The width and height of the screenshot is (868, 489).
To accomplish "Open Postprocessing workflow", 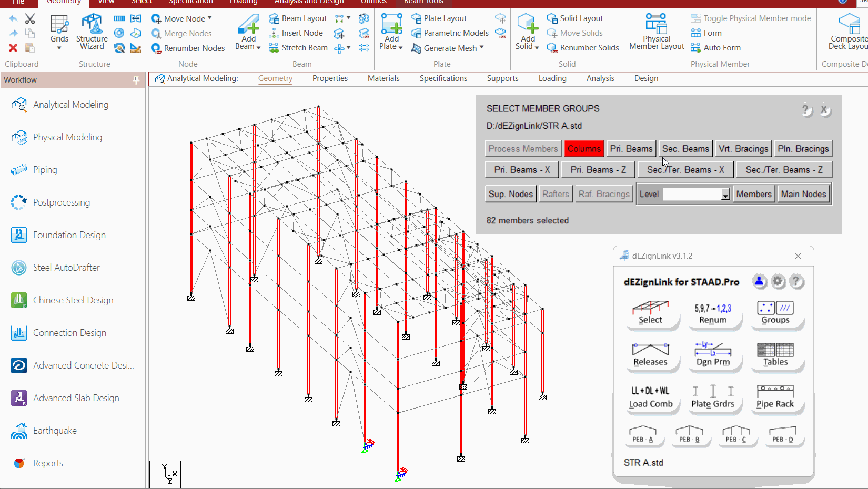I will pyautogui.click(x=62, y=202).
